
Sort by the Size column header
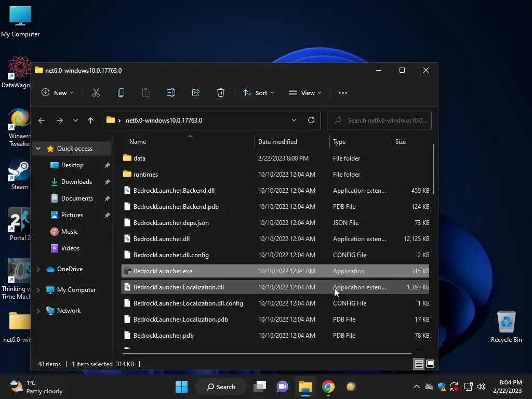pyautogui.click(x=401, y=142)
